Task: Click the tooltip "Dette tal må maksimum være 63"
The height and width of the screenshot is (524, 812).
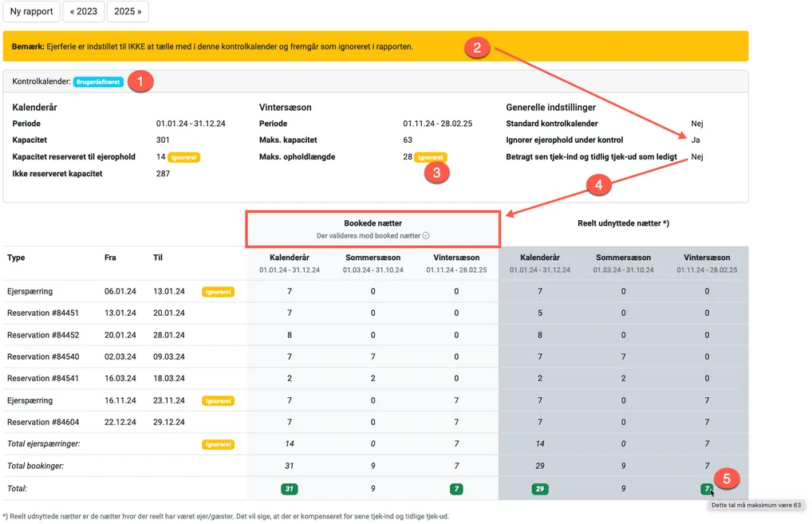Action: [x=755, y=505]
